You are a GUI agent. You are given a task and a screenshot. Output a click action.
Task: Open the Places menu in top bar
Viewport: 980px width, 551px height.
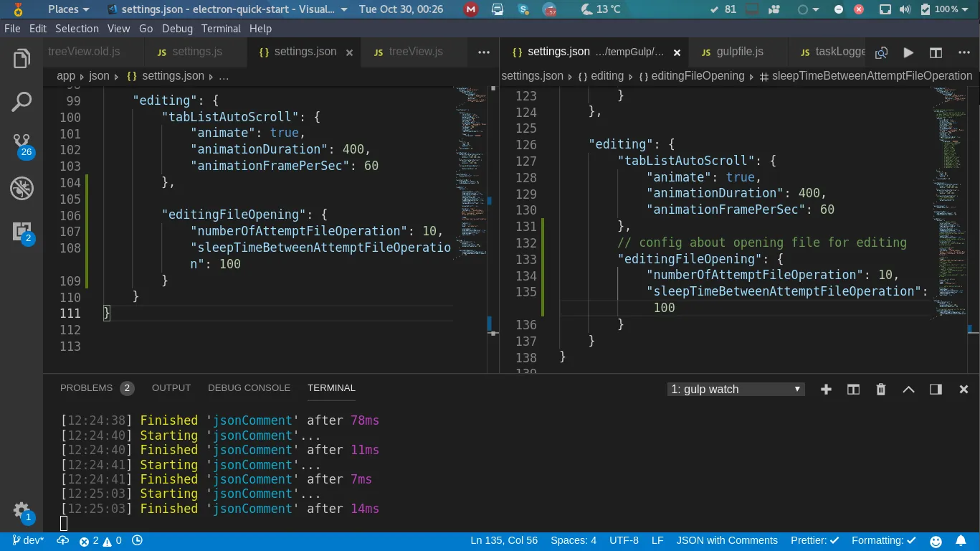coord(68,9)
